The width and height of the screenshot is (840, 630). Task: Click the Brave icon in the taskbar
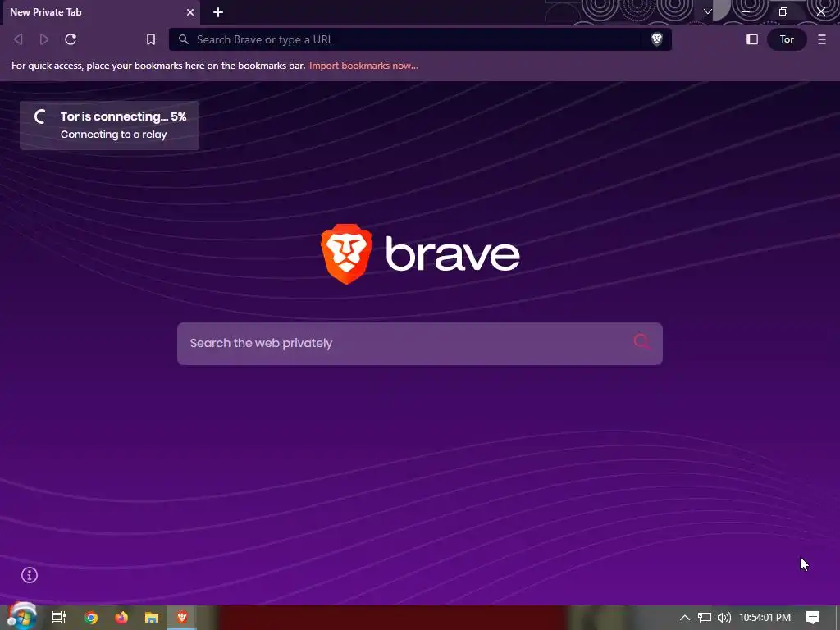(182, 618)
